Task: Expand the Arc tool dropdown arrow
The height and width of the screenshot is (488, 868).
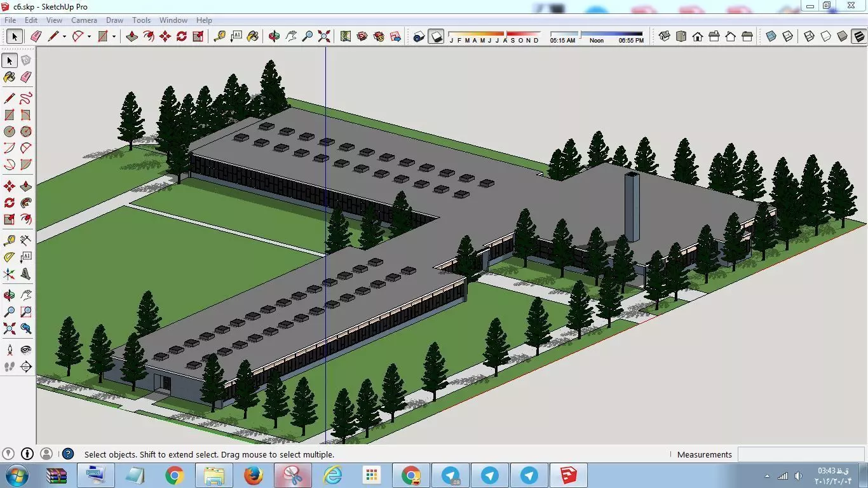Action: point(89,36)
